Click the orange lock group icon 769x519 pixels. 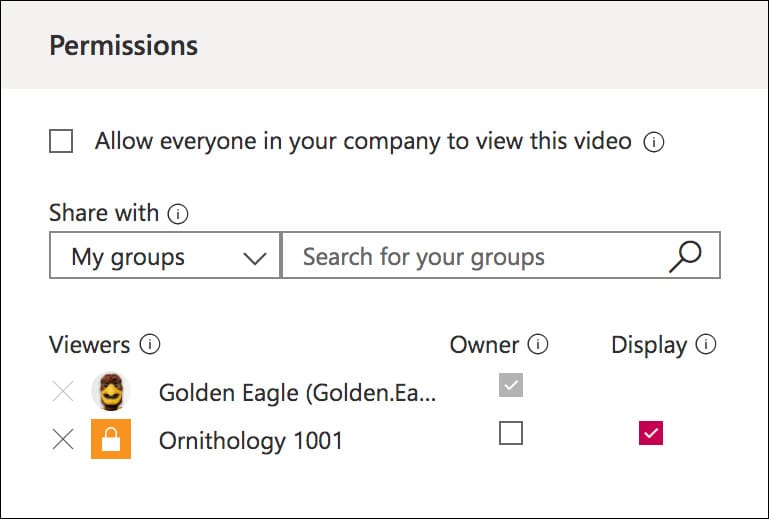pyautogui.click(x=111, y=440)
